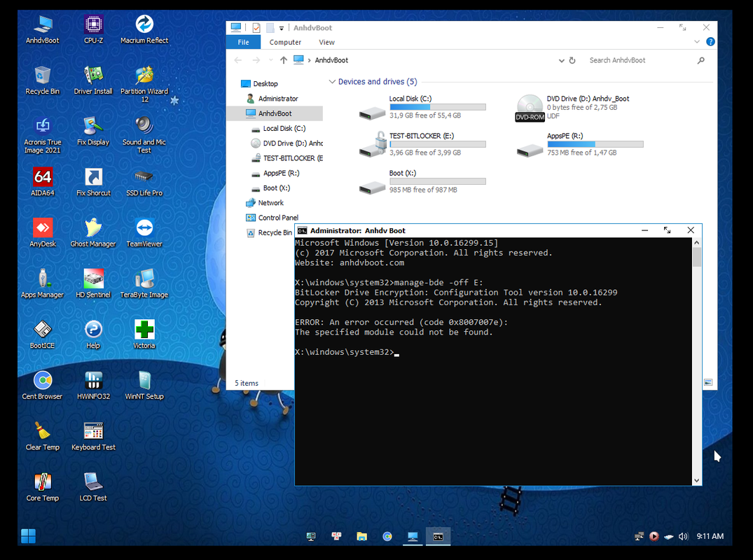The image size is (753, 560).
Task: Click the taskbar clock 9:11 AM
Action: click(710, 536)
